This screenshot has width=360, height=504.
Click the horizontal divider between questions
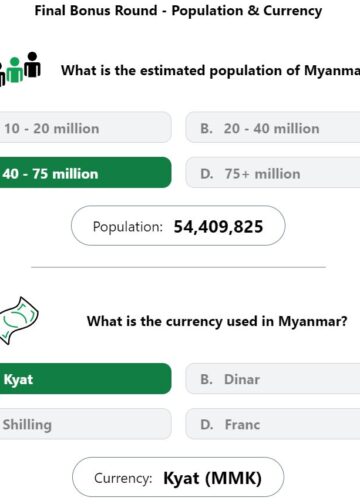178,267
